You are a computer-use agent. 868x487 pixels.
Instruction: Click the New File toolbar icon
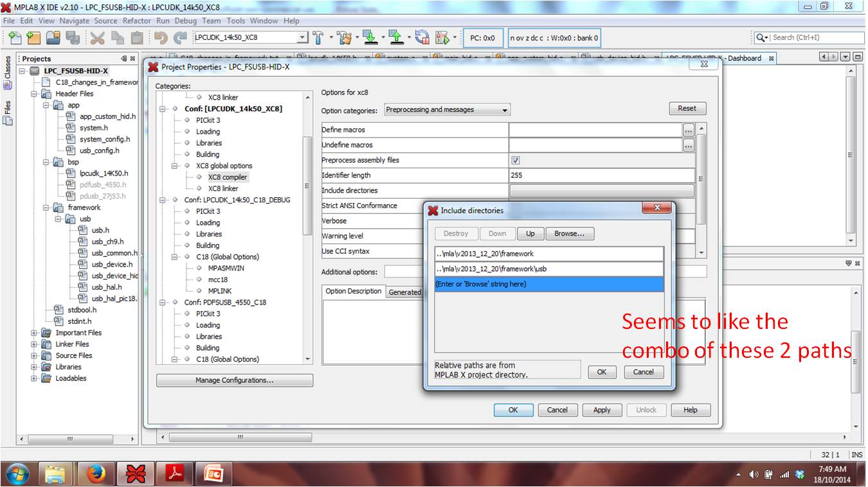coord(14,38)
